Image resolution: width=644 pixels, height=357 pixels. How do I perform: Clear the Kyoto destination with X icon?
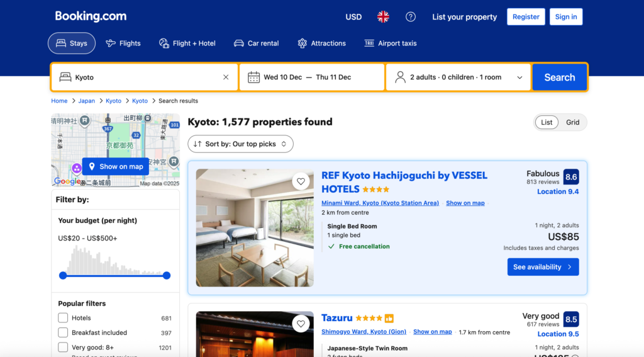[x=226, y=77]
